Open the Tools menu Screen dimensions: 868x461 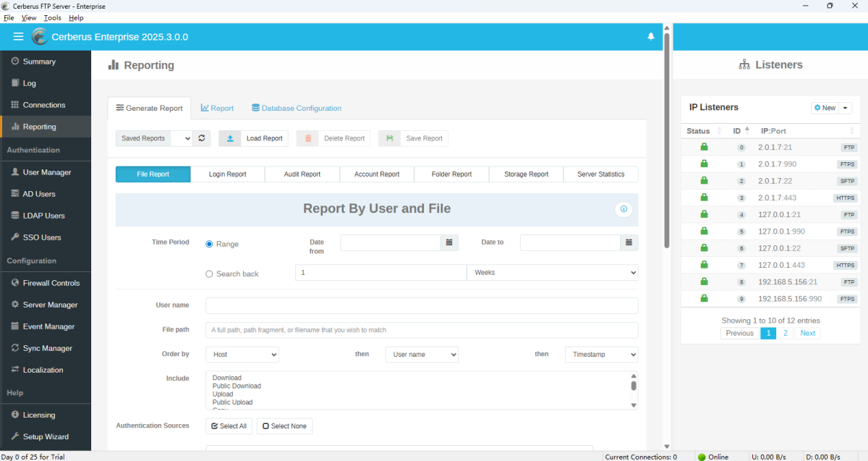[x=52, y=17]
